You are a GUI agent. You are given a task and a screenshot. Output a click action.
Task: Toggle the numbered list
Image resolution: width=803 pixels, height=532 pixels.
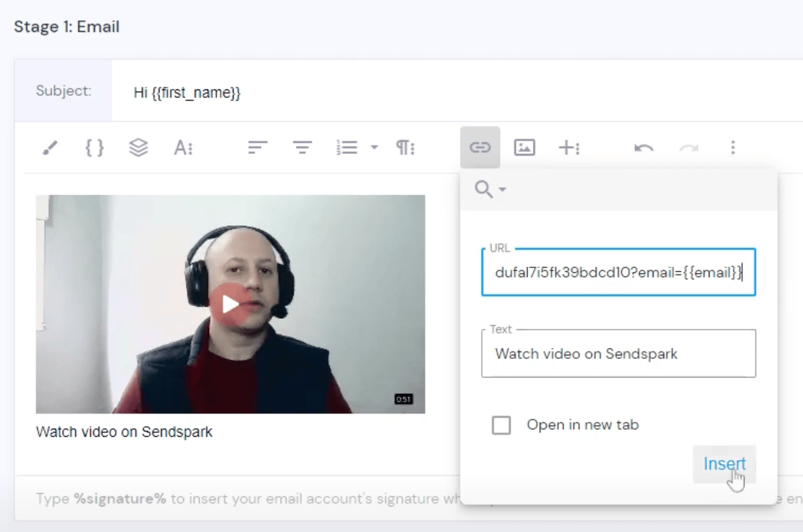click(347, 148)
